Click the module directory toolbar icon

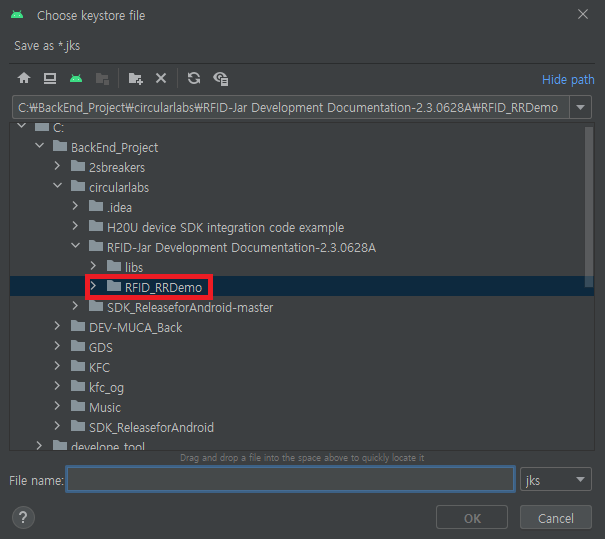coord(102,78)
